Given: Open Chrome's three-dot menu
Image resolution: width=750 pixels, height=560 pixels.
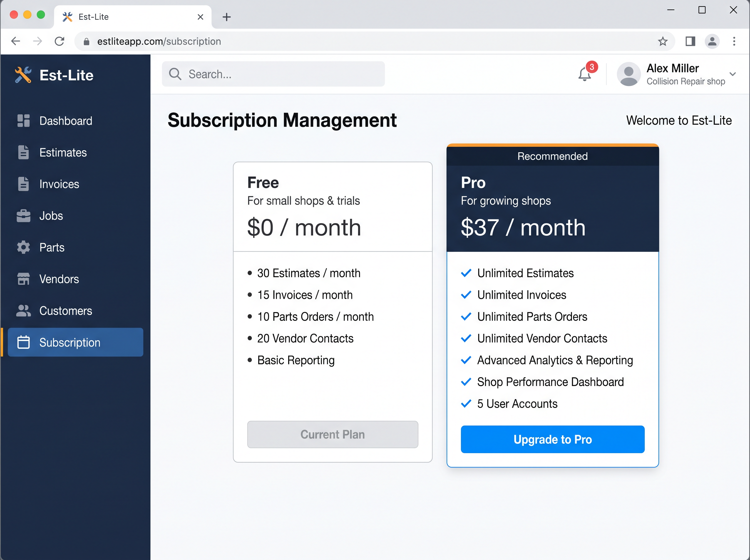Looking at the screenshot, I should pyautogui.click(x=734, y=41).
